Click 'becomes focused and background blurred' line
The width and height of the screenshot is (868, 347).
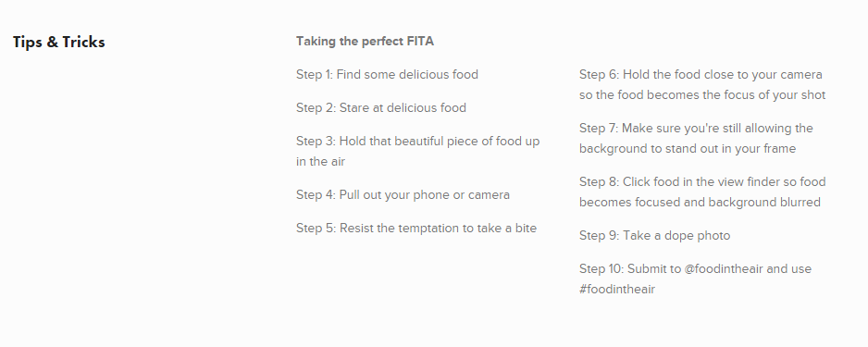click(x=700, y=202)
